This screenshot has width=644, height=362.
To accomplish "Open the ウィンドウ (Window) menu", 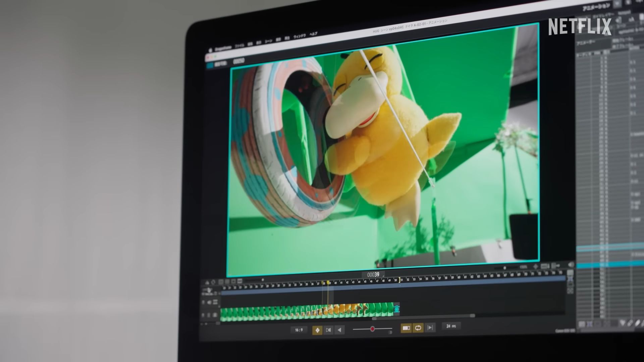I will click(300, 36).
